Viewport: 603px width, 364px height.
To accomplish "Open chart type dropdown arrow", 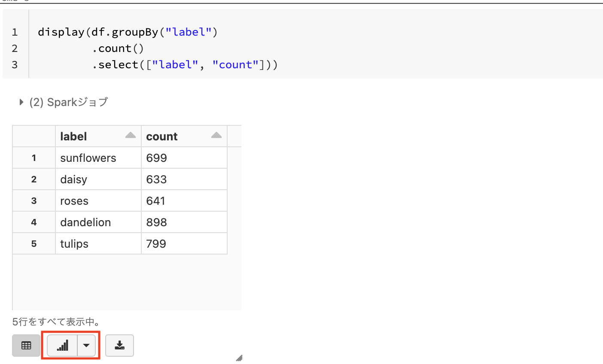I will coord(86,346).
